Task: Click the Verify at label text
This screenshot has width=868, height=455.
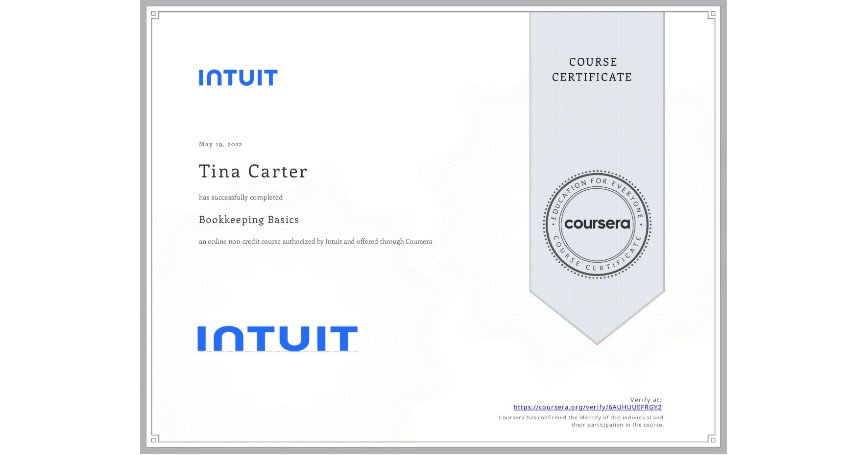Action: tap(645, 400)
